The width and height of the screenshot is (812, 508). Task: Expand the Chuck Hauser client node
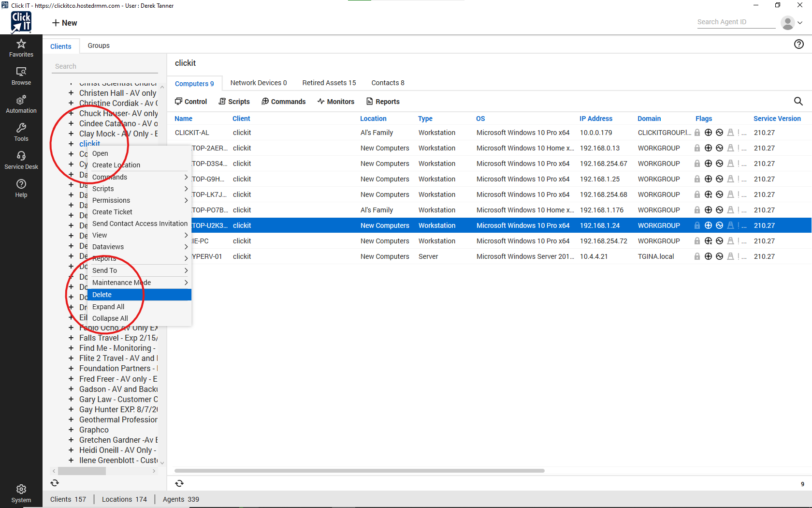(71, 113)
